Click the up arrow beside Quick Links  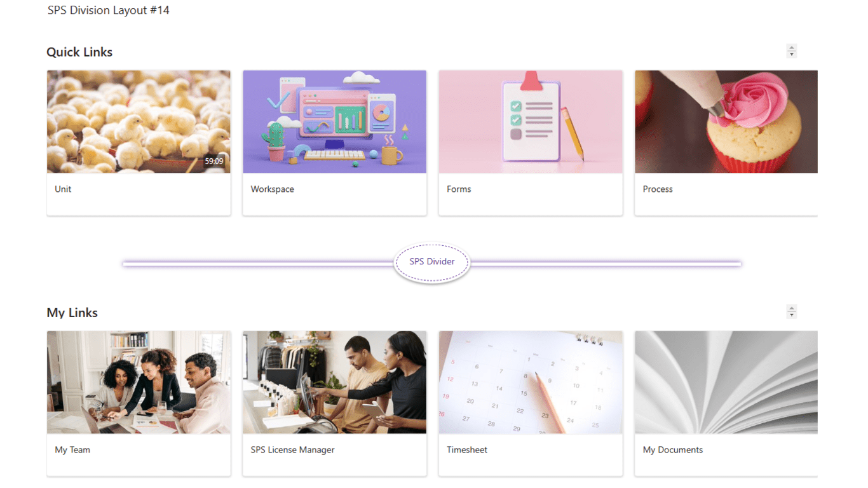[792, 48]
